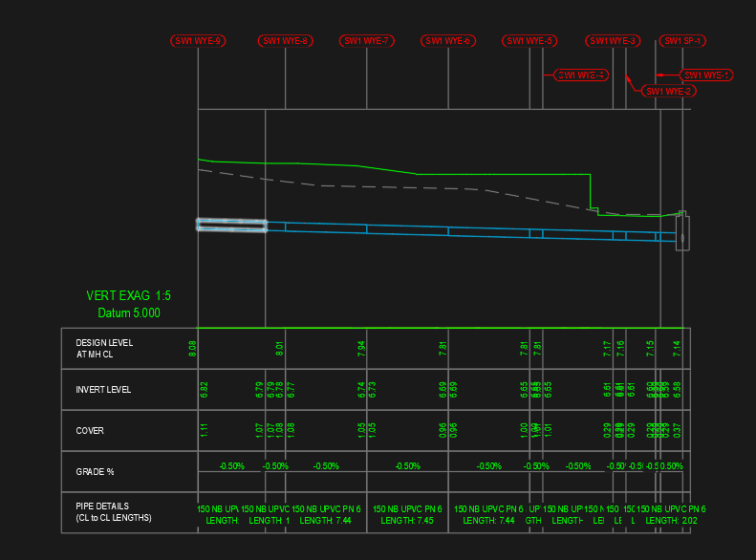Viewport: 756px width, 560px height.
Task: Select invert level value 6.77
Action: 291,389
